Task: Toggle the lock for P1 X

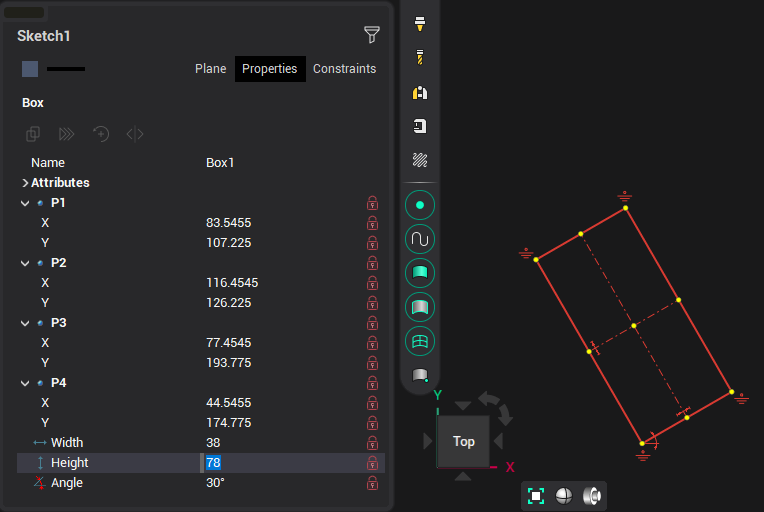Action: (x=372, y=223)
